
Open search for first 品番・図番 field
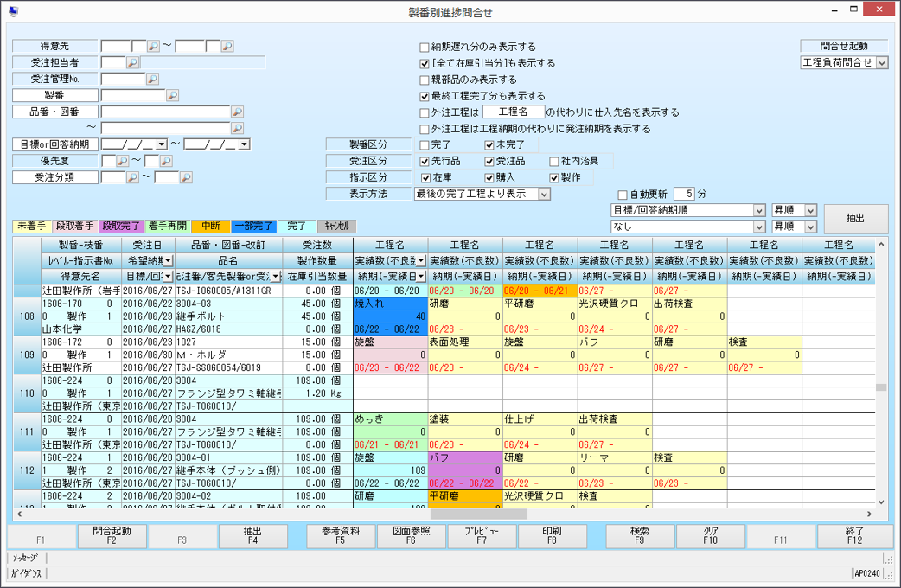(237, 112)
